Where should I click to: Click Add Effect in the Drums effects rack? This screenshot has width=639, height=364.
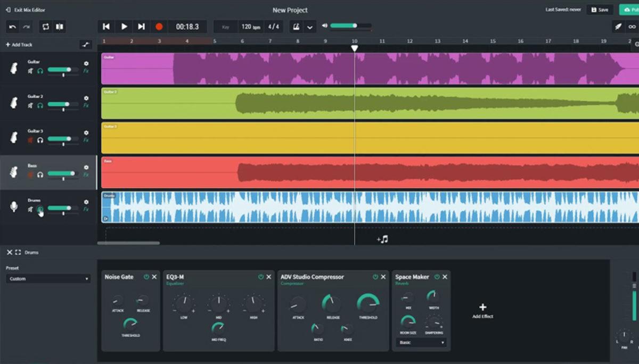click(x=482, y=309)
